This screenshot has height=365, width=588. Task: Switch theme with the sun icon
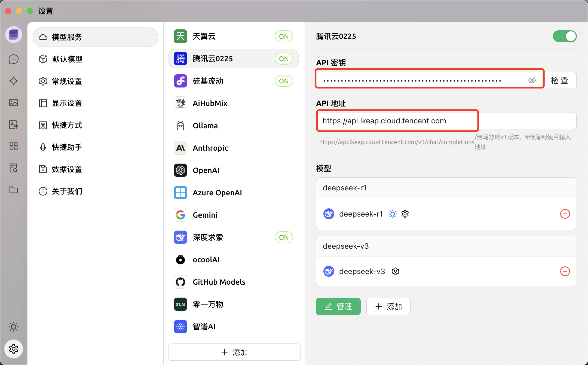click(14, 327)
